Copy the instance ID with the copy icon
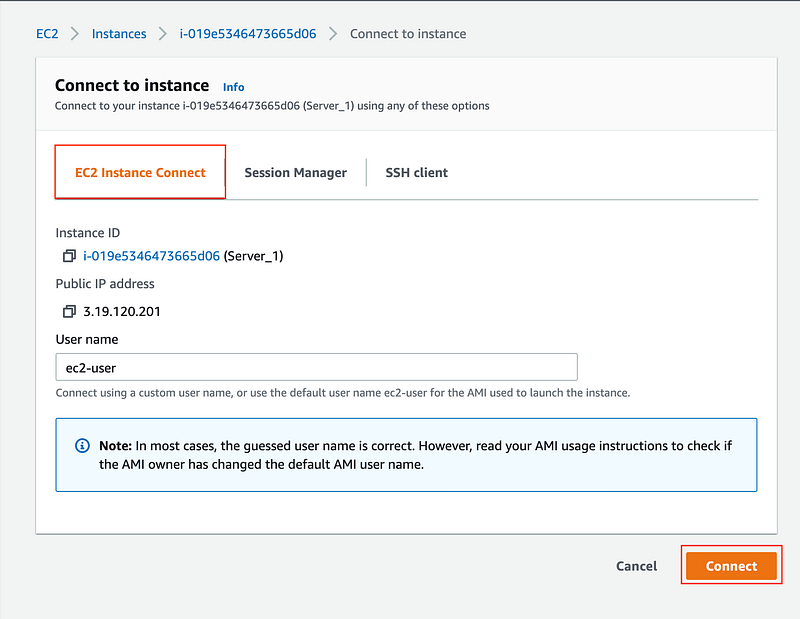 point(69,256)
